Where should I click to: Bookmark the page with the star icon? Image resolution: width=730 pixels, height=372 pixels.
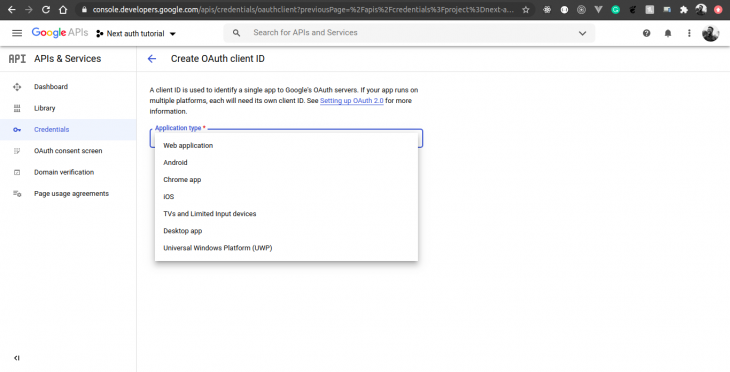[526, 9]
